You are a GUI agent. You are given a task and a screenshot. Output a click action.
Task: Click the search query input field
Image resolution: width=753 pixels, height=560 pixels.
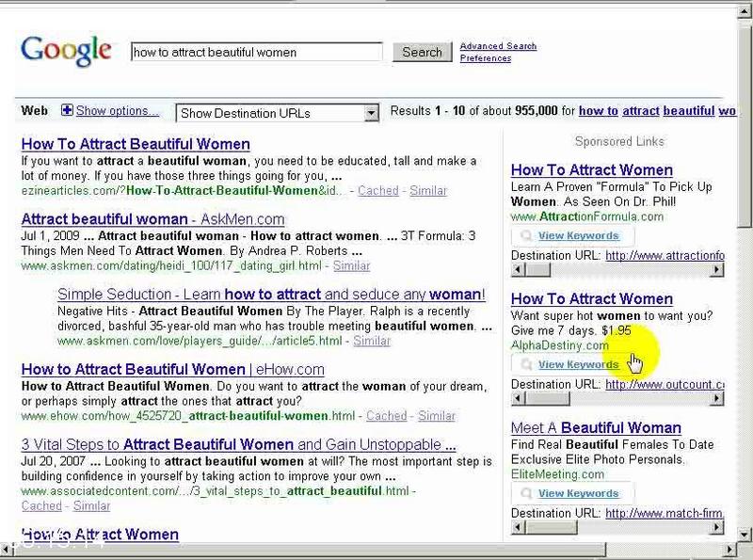pos(257,52)
